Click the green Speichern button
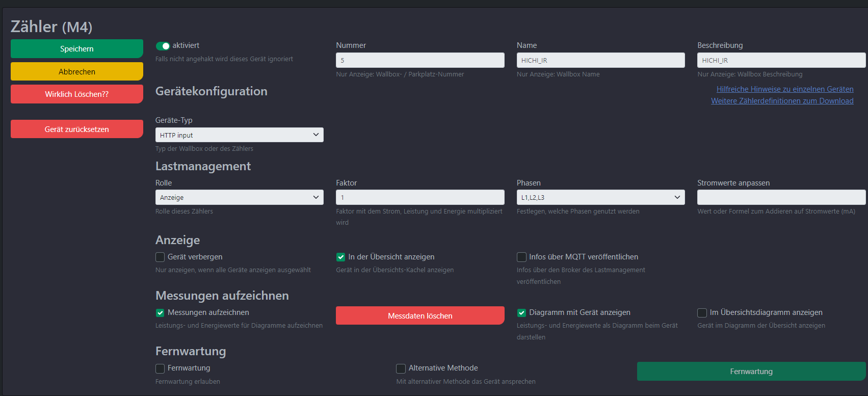The height and width of the screenshot is (396, 868). point(77,49)
